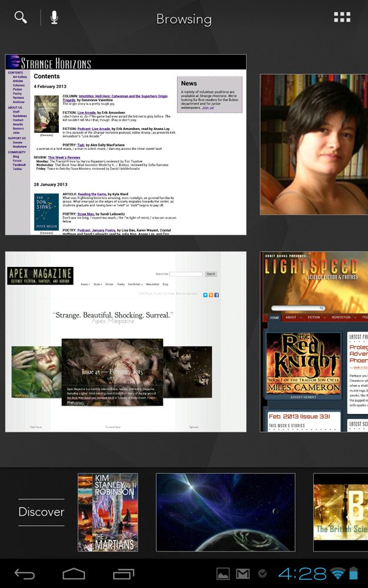368x588 pixels.
Task: Tap the picture notification icon
Action: 223,574
